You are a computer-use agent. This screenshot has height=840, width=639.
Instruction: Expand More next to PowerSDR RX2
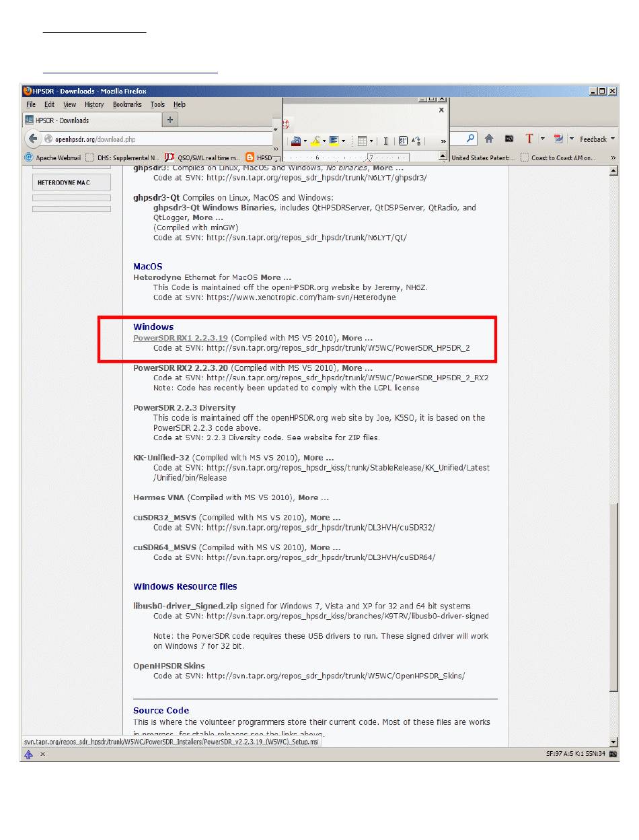356,368
